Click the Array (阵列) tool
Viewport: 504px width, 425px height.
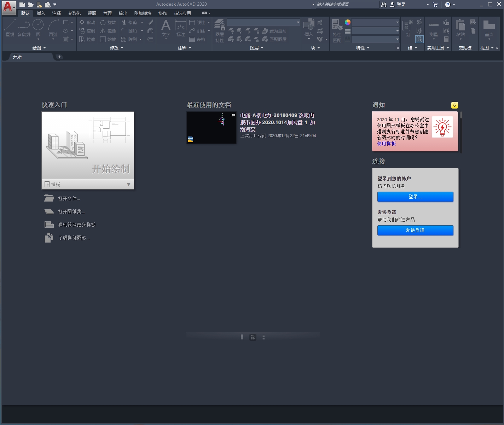click(x=129, y=39)
